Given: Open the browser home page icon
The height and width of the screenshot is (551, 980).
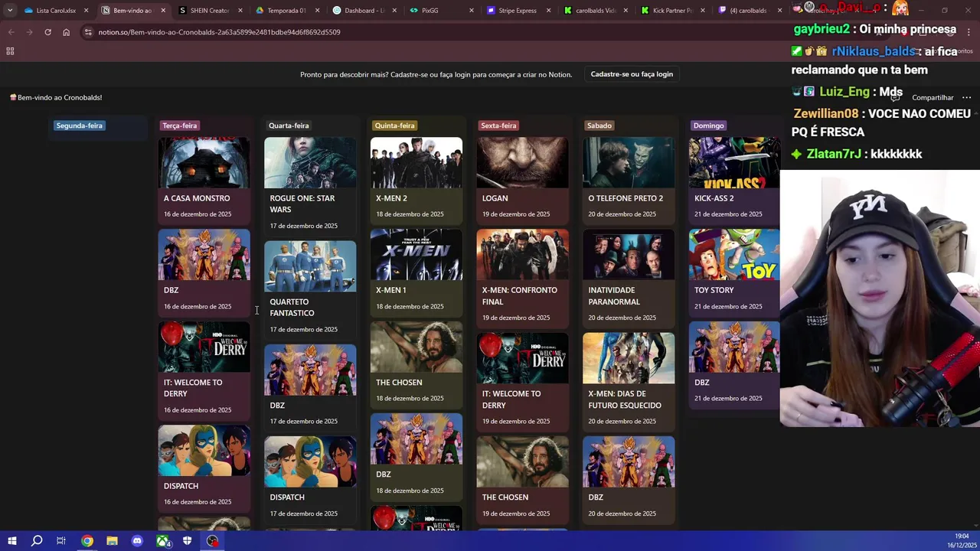Looking at the screenshot, I should 66,32.
